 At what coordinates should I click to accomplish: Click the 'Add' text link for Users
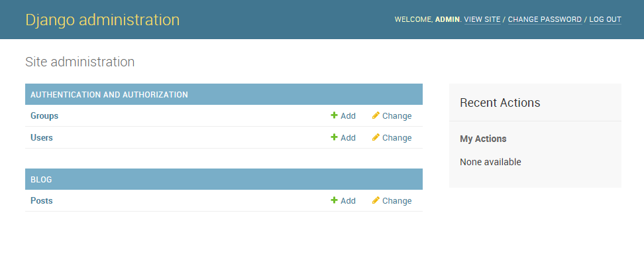[348, 138]
